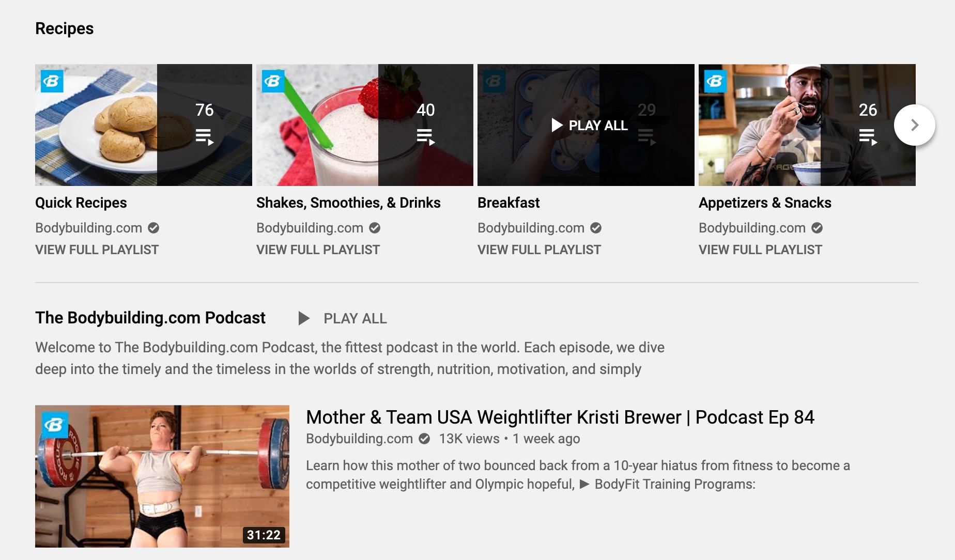The height and width of the screenshot is (560, 955).
Task: Open the Quick Recipes playlist title
Action: tap(81, 203)
